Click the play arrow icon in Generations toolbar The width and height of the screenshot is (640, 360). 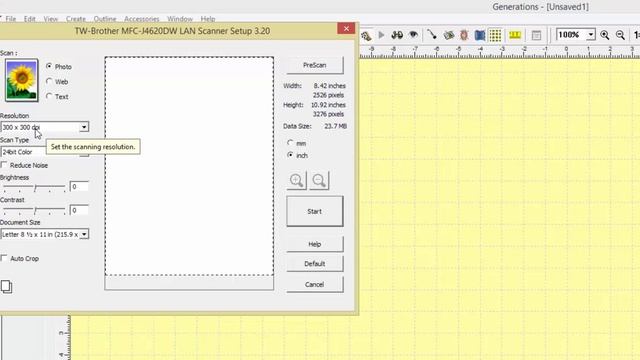(x=381, y=35)
